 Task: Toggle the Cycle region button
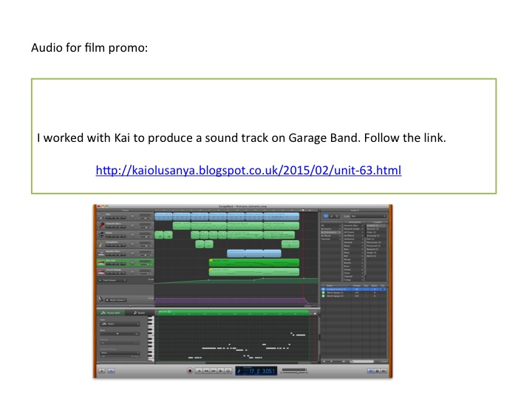pyautogui.click(x=228, y=371)
